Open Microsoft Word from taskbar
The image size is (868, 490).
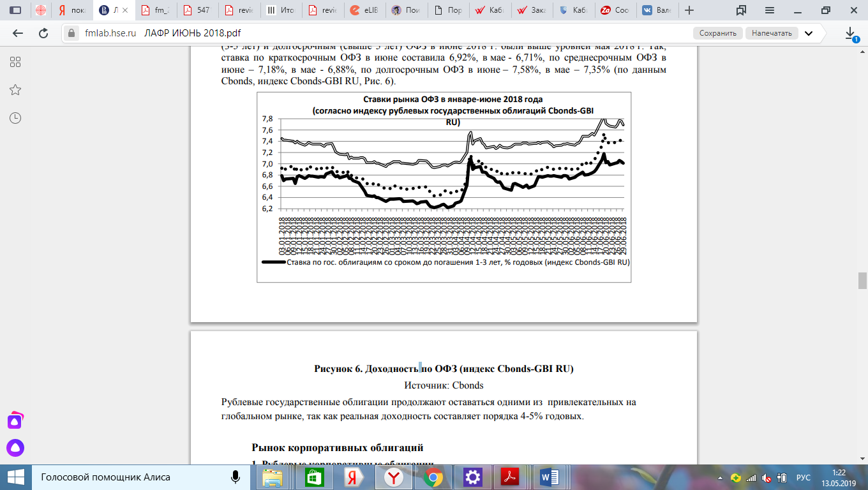tap(549, 477)
